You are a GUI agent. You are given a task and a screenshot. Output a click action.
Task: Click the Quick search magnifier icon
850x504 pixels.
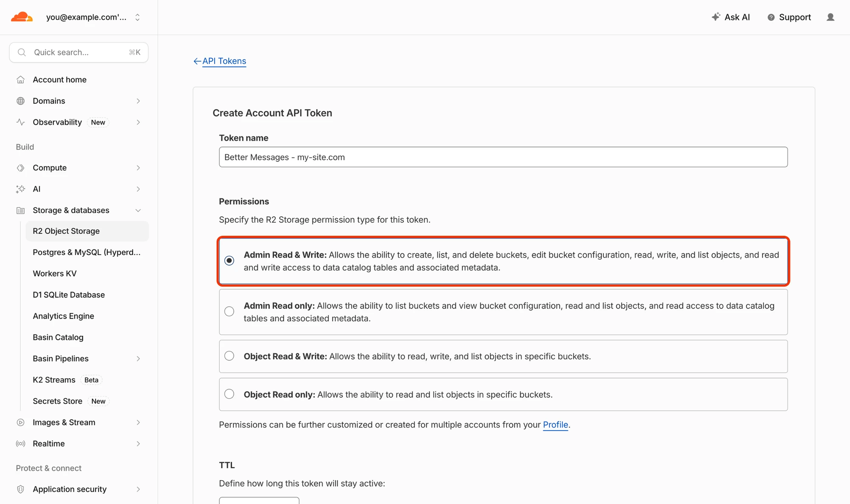(22, 52)
